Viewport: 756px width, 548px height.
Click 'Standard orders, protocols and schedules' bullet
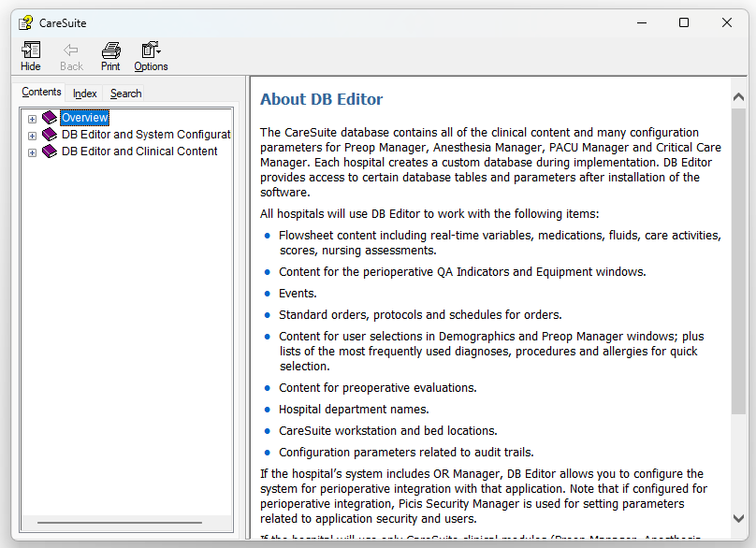[420, 315]
